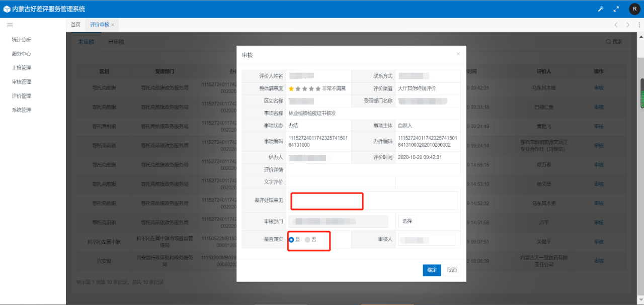Collapse the sidebar using the hamburger icon

[10, 25]
